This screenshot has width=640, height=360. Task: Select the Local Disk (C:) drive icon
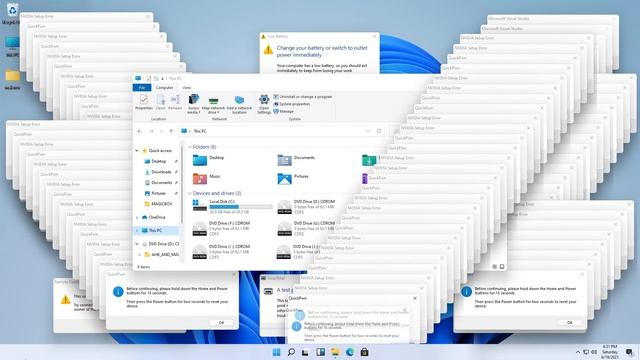tap(200, 205)
